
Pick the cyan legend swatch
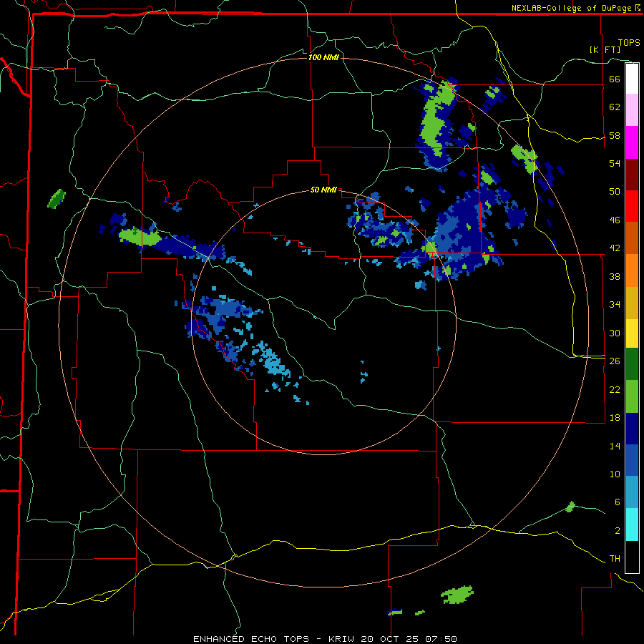tap(632, 525)
